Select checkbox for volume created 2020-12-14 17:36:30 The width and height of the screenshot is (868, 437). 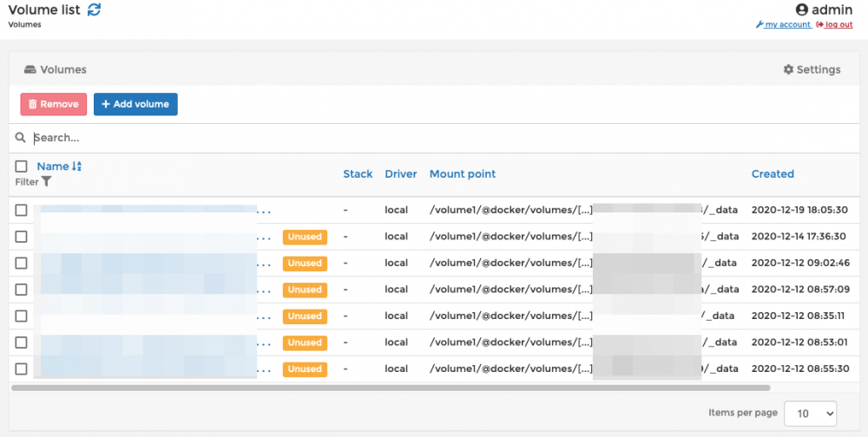point(22,236)
